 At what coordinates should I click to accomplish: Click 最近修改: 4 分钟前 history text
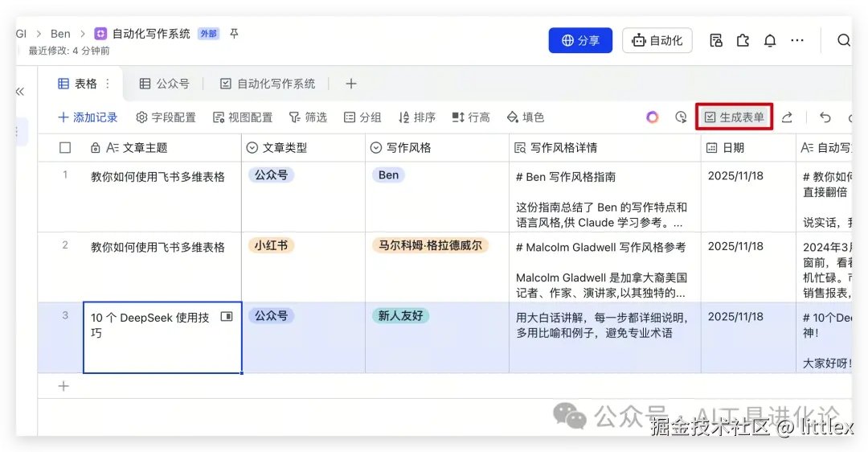pyautogui.click(x=69, y=51)
